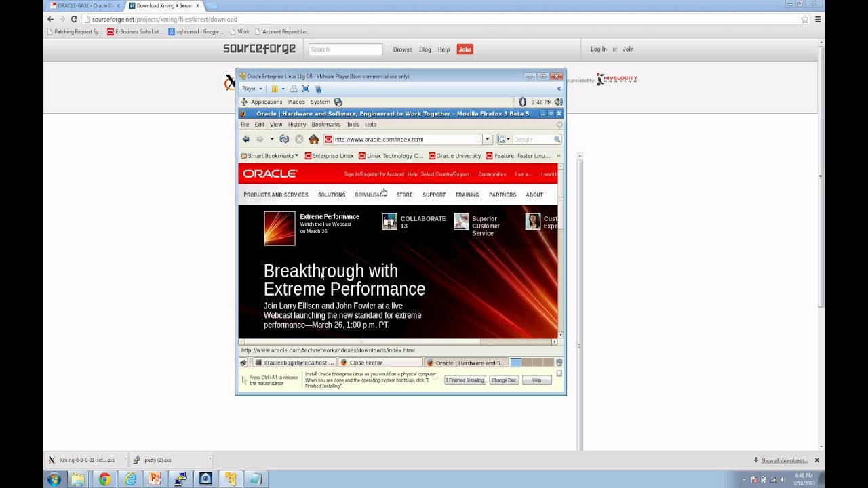Screen dimensions: 868x488
Task: Click the Extreme Performance thumbnail image
Action: pyautogui.click(x=279, y=228)
